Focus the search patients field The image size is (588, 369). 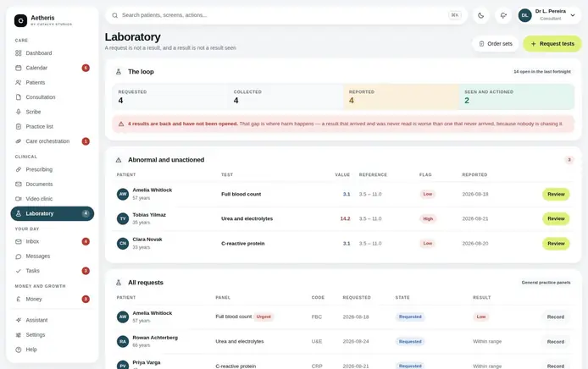[286, 15]
